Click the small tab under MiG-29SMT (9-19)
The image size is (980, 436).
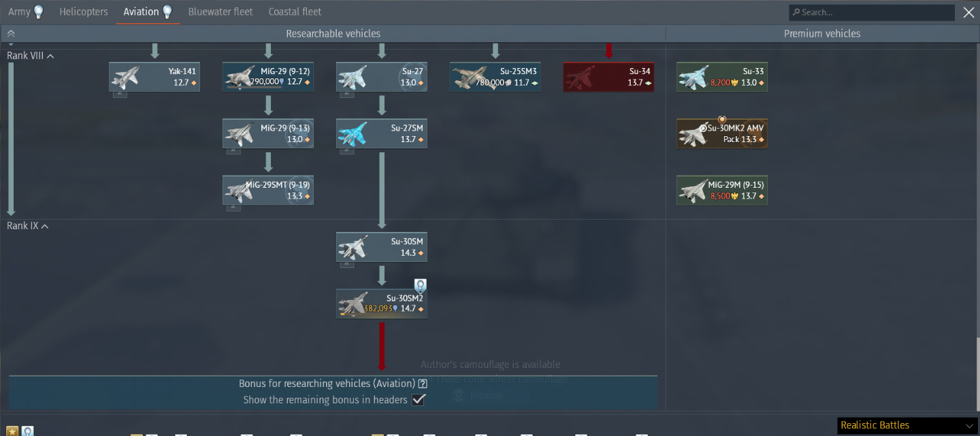[x=233, y=208]
